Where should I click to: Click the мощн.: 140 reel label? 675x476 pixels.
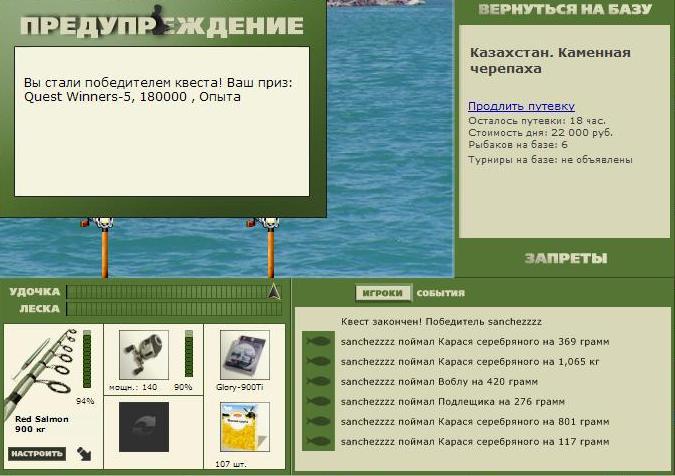pos(133,387)
